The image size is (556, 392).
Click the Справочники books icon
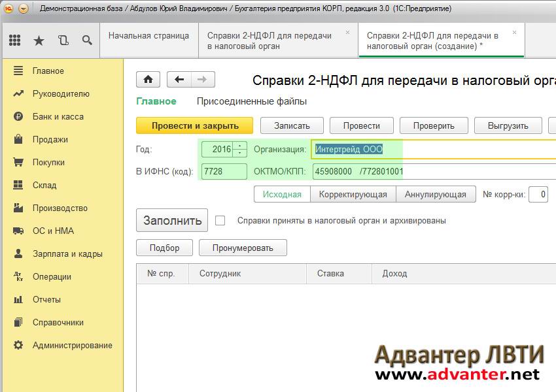click(x=18, y=322)
